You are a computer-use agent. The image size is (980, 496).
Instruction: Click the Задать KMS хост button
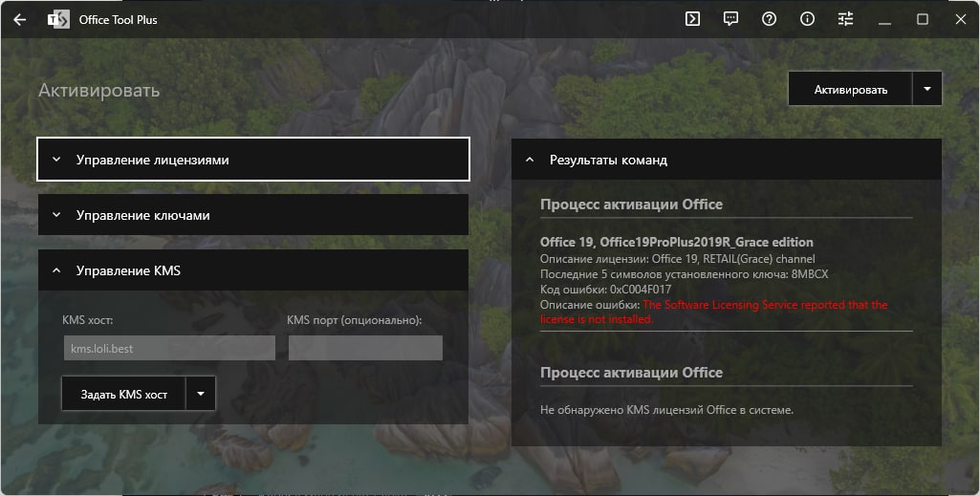(x=123, y=394)
